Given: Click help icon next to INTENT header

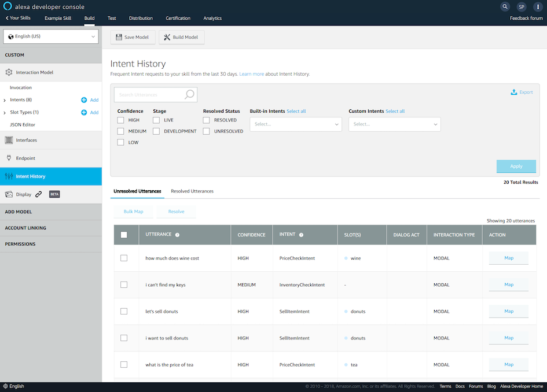Looking at the screenshot, I should (301, 235).
